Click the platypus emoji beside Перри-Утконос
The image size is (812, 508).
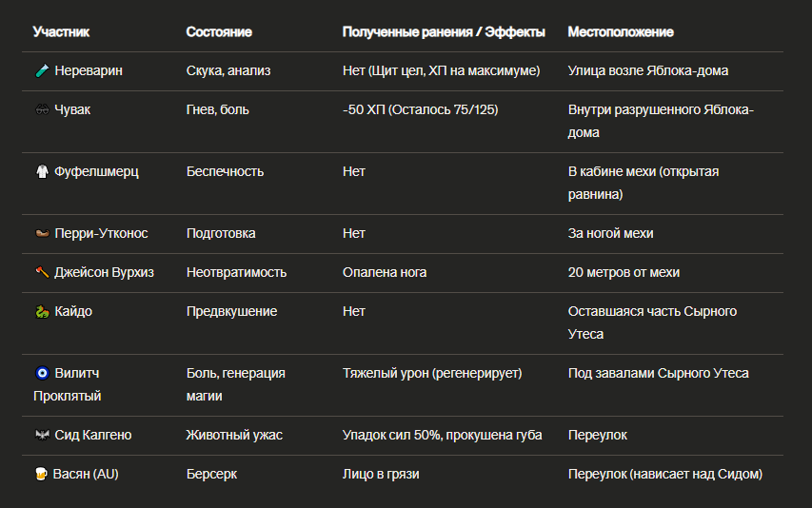pyautogui.click(x=42, y=233)
